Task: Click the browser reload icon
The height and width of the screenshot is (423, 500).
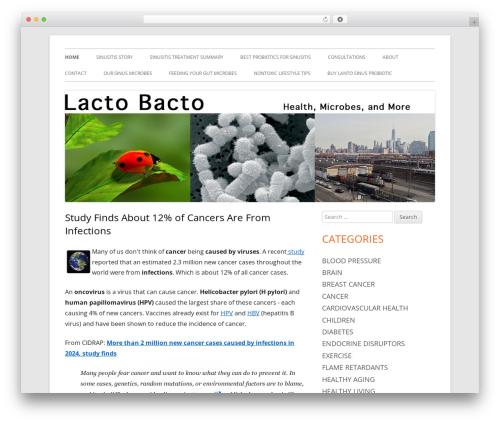Action: click(x=325, y=20)
